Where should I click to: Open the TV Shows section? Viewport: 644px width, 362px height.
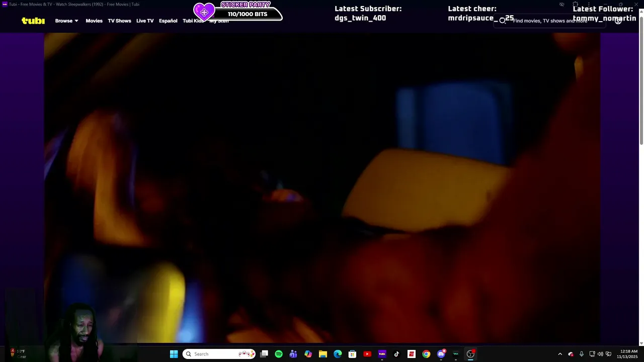point(119,21)
